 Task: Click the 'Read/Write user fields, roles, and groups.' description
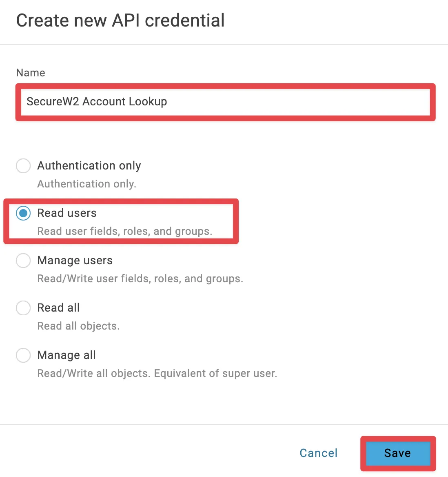(x=140, y=279)
